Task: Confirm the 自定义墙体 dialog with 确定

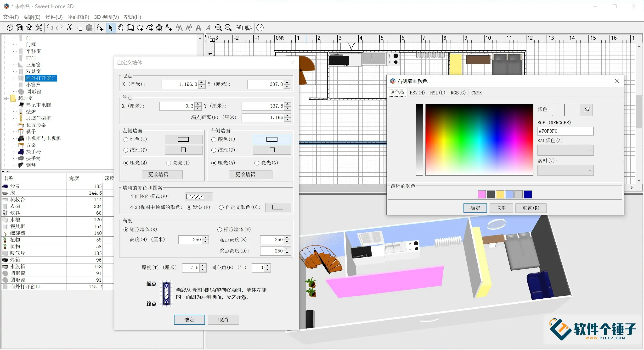Action: coord(189,320)
